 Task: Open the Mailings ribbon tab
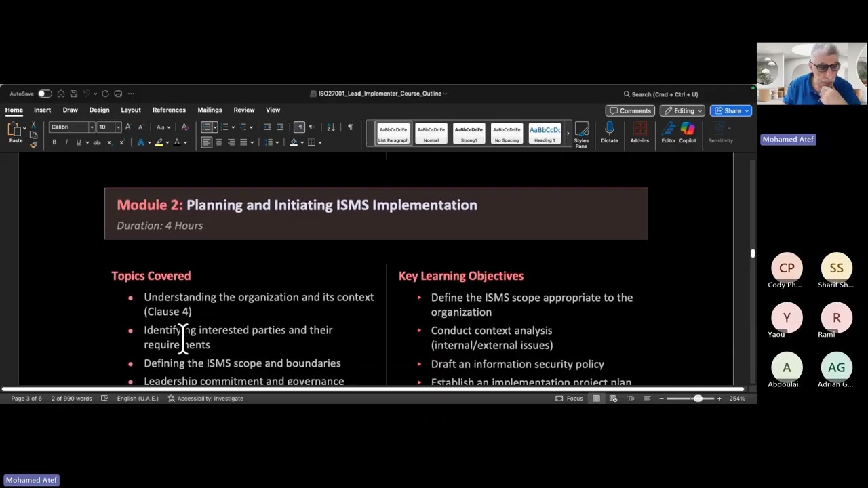click(210, 110)
